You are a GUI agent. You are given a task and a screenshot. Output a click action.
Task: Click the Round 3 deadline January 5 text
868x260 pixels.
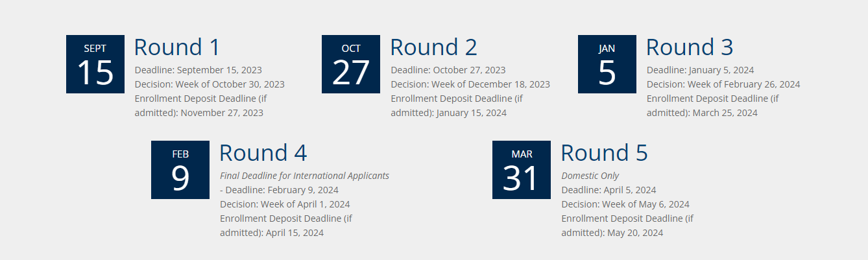[700, 70]
